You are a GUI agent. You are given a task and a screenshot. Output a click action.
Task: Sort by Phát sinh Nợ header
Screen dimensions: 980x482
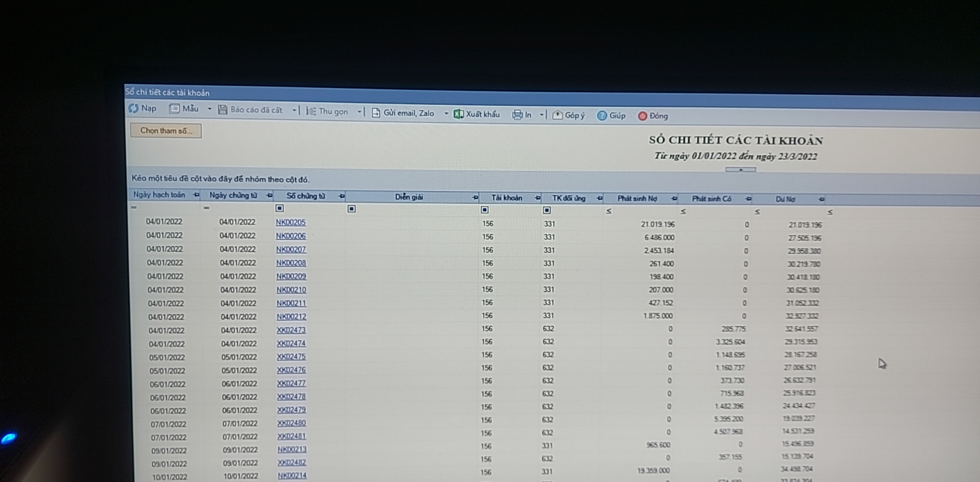(x=637, y=198)
